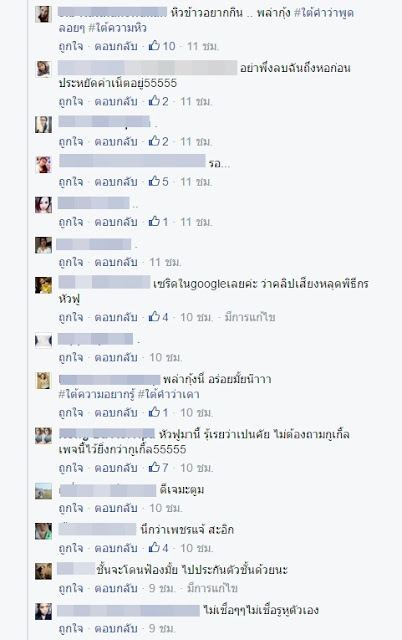
Task: Click the thumbs-up icon on นึกว่าเพชรแจ้ comment
Action: [154, 547]
